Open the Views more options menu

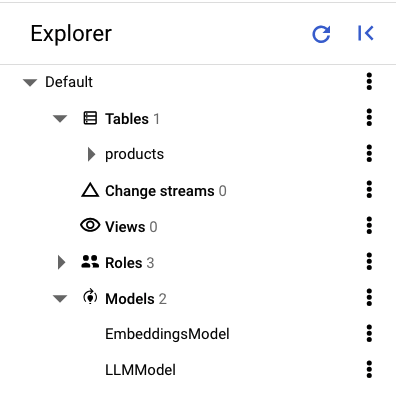pos(369,225)
